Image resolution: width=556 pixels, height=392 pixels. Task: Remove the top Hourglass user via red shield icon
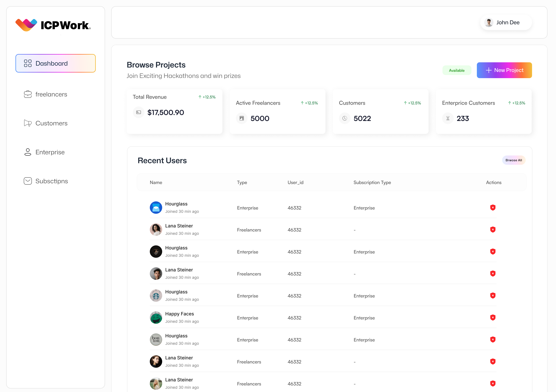[x=493, y=208]
